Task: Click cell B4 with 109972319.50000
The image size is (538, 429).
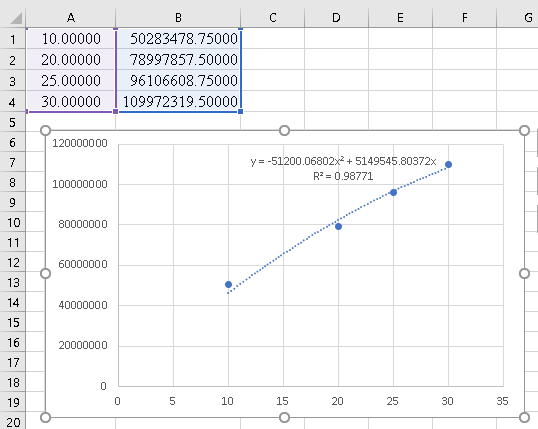Action: click(x=178, y=102)
